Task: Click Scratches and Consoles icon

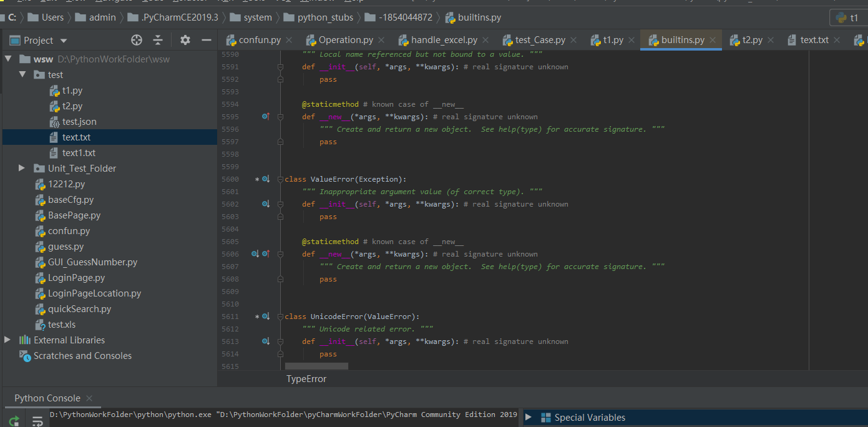Action: (25, 356)
